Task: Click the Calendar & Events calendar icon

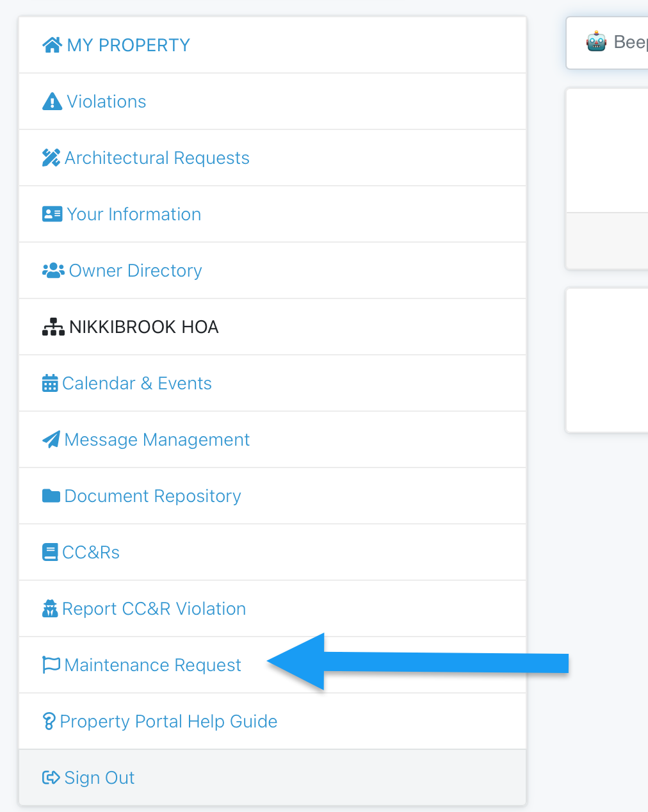Action: tap(50, 384)
